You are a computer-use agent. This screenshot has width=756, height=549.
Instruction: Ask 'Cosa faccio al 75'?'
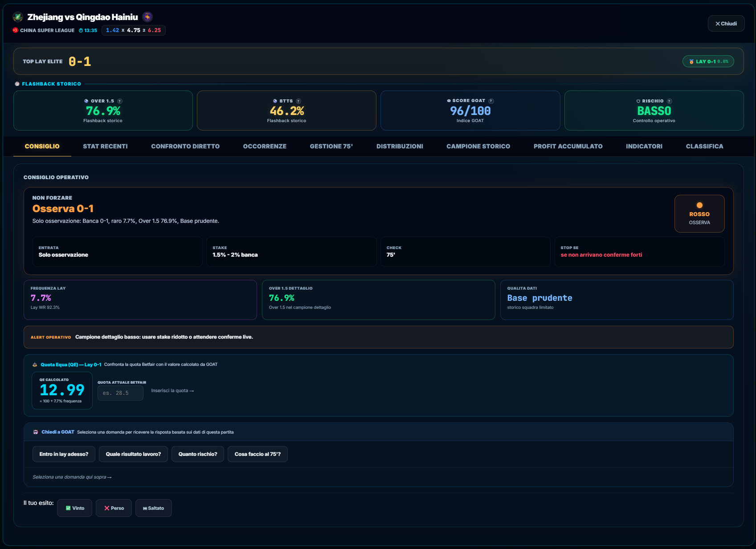pyautogui.click(x=257, y=454)
